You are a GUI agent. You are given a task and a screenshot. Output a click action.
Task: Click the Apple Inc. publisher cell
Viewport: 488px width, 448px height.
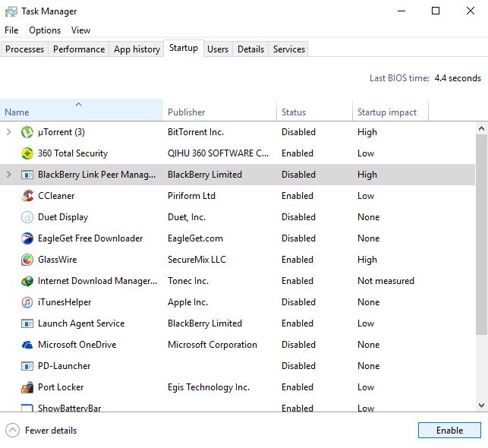187,302
